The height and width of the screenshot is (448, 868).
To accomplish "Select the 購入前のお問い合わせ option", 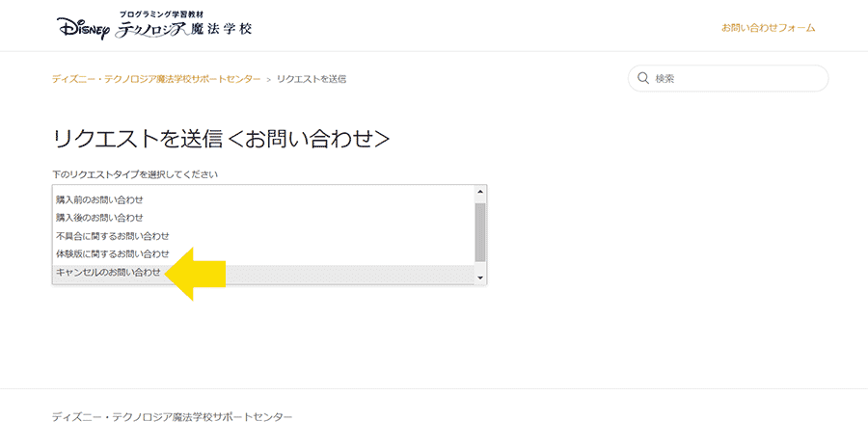I will (263, 199).
